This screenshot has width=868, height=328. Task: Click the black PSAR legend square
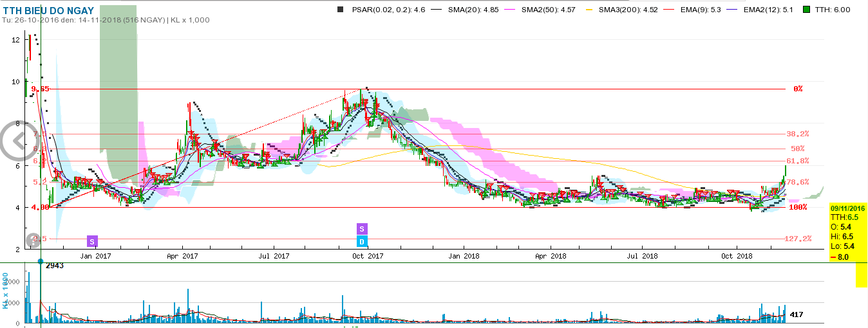tap(340, 10)
